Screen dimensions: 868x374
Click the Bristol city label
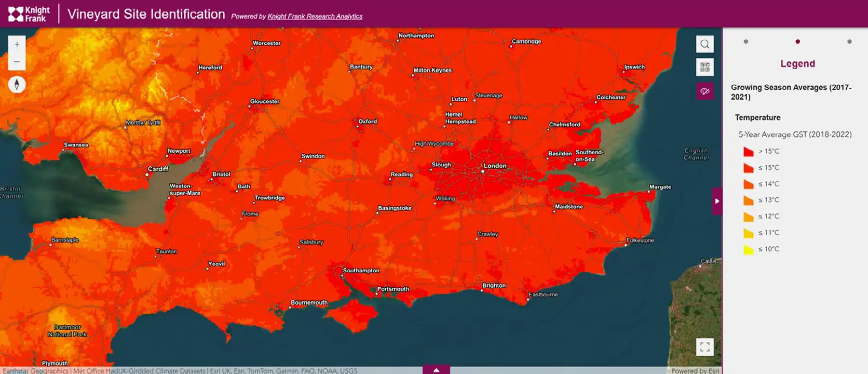click(221, 174)
